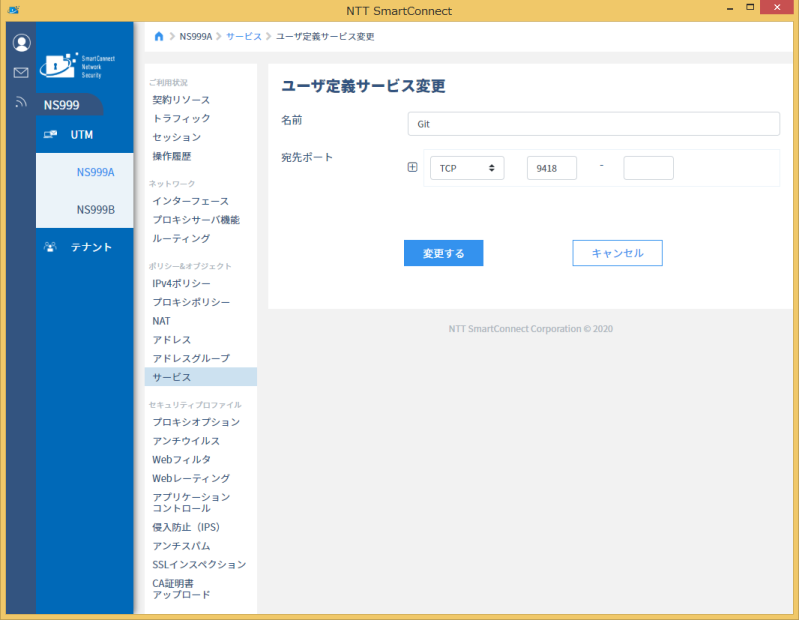
Task: Open アドレスグループ menu item
Action: (191, 359)
